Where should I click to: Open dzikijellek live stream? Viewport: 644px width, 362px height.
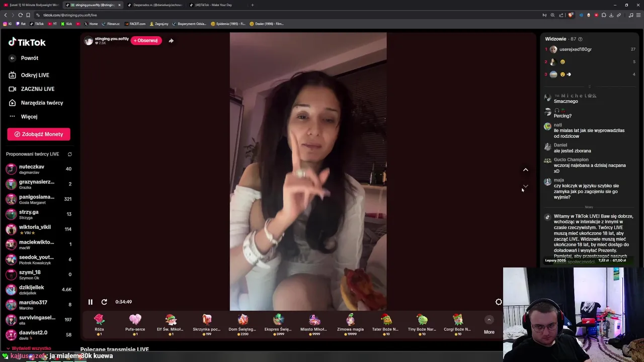39,290
